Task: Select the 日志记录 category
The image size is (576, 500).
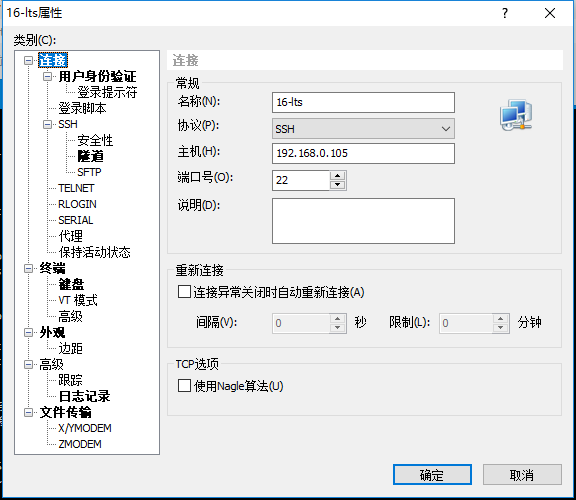Action: (x=84, y=396)
